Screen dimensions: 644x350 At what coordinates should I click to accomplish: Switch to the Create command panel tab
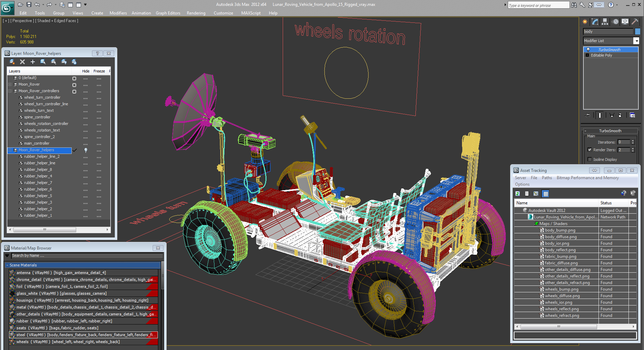pos(585,22)
